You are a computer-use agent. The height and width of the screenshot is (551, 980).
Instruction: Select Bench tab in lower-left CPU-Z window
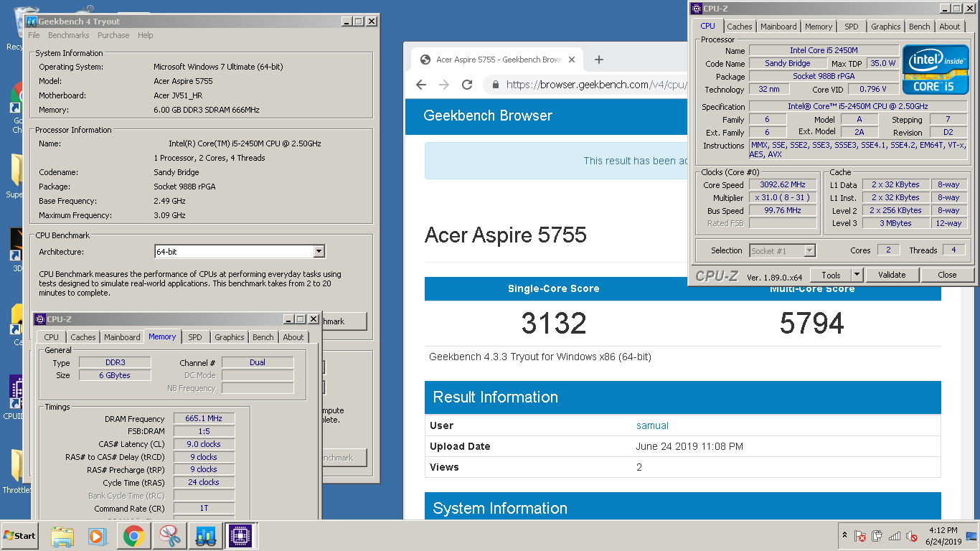tap(263, 337)
